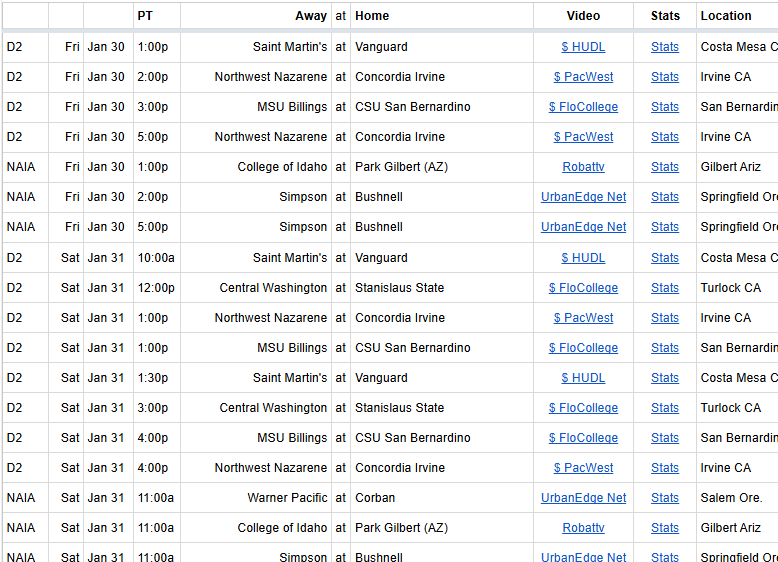
Task: View Stats for Saturday 1:30p Saint Martin's at Vanguard
Action: coord(665,378)
